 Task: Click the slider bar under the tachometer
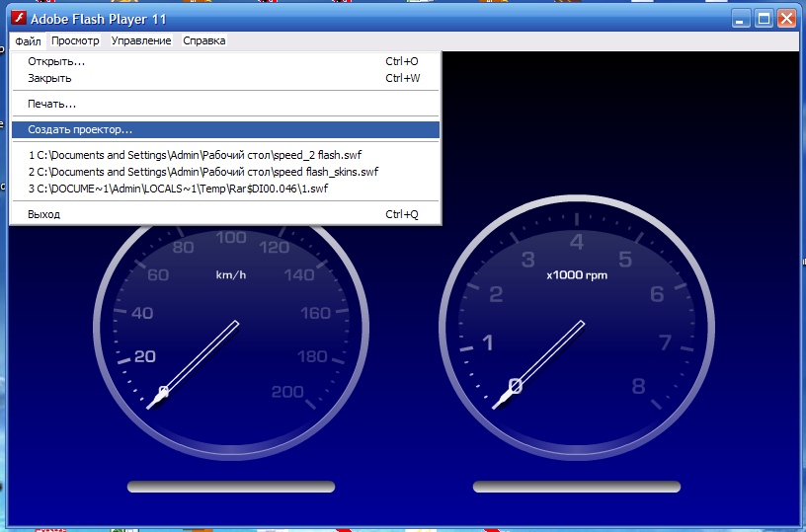(577, 487)
